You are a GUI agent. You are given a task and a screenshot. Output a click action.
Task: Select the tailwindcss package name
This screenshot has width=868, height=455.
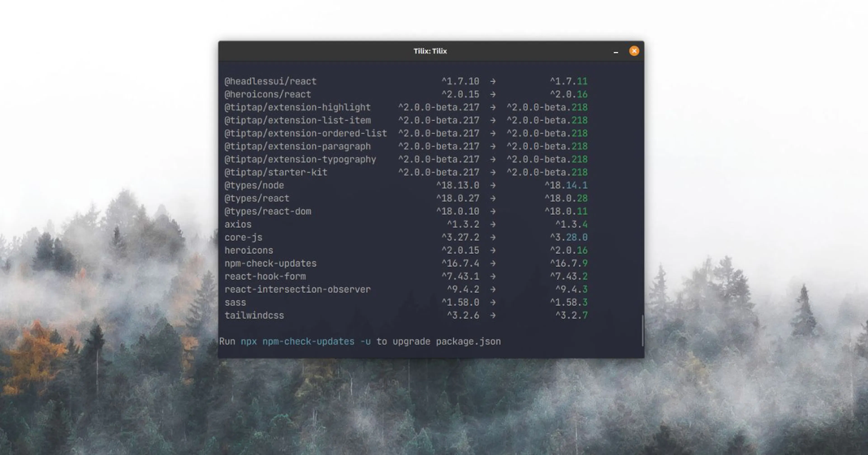pyautogui.click(x=254, y=316)
